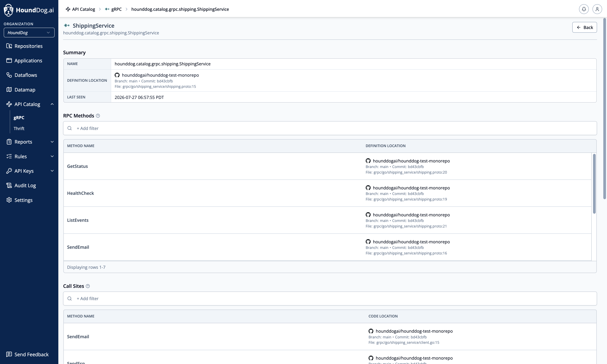Open the notifications bell icon
This screenshot has height=364, width=607.
tap(584, 9)
